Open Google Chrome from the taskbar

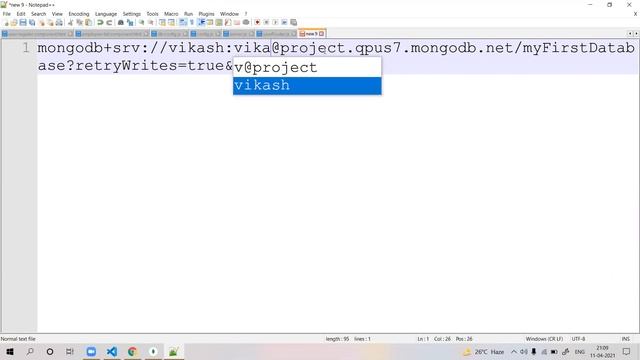coord(132,351)
